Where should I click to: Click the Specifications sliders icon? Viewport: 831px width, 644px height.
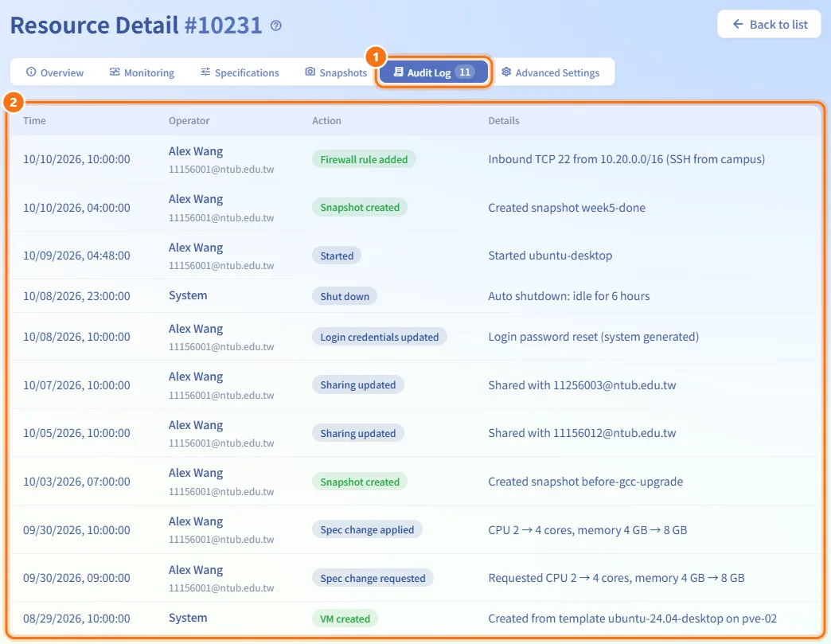coord(205,72)
